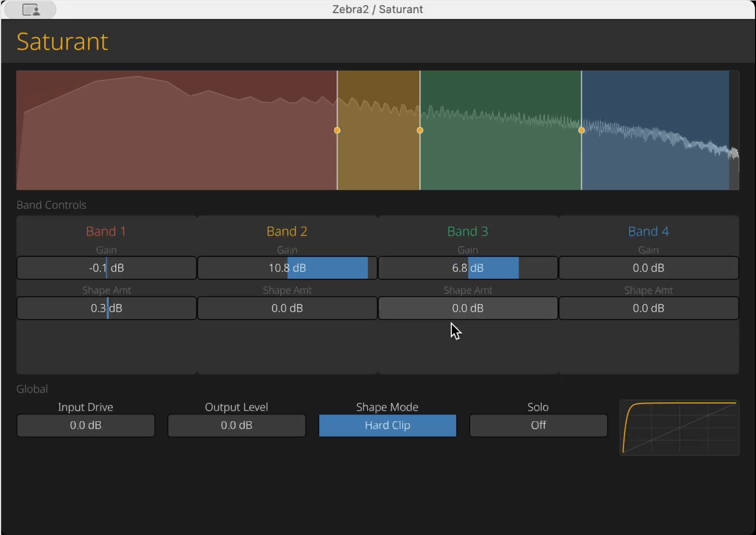This screenshot has width=756, height=535.
Task: Click Band 1 Gain slider
Action: point(106,268)
